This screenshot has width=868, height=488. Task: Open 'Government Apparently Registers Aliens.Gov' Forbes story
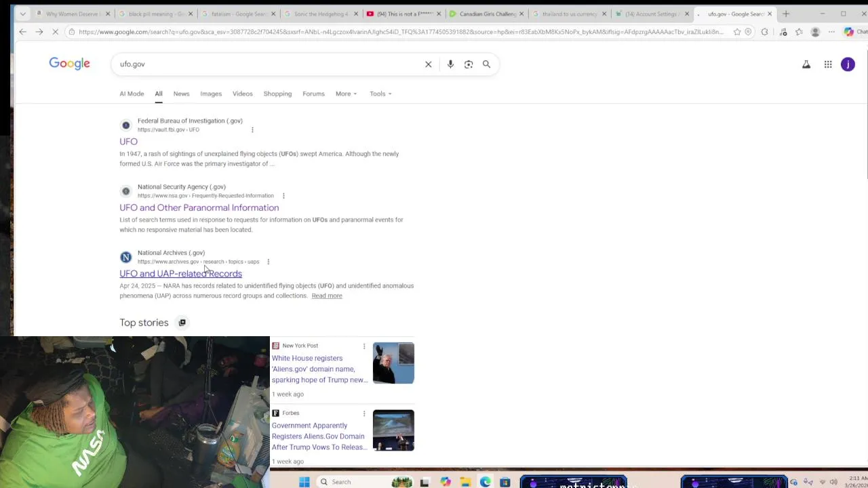[x=319, y=436]
